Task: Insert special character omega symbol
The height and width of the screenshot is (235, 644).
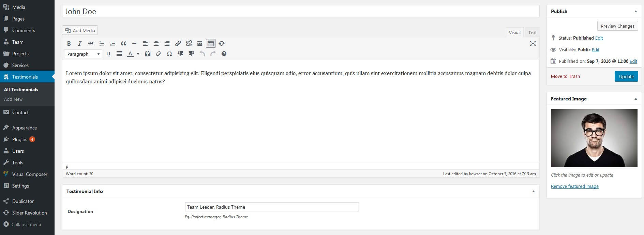Action: [x=169, y=54]
